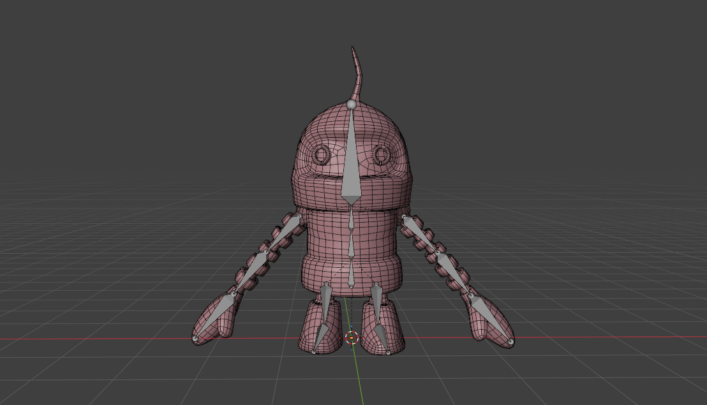The height and width of the screenshot is (405, 707).
Task: Click the 3D cursor between the robot's feet
Action: 352,337
